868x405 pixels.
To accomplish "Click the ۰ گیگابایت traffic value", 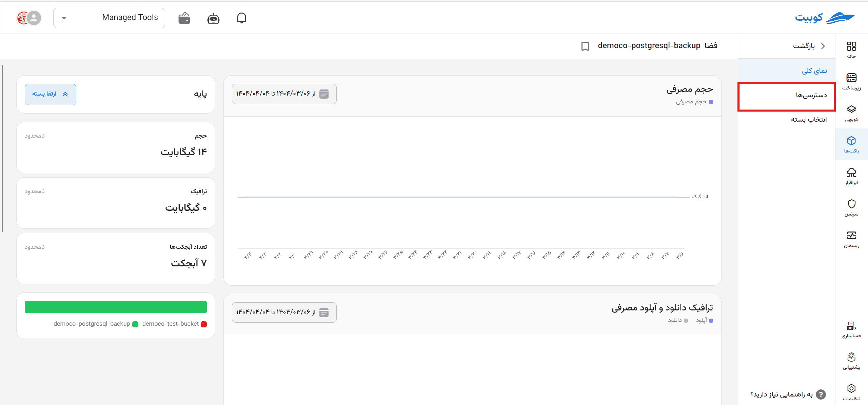I will coord(186,208).
